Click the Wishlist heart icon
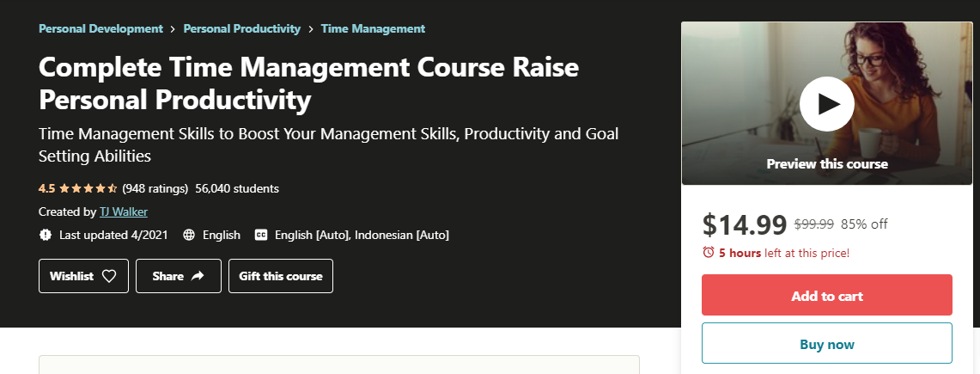The width and height of the screenshot is (980, 374). [x=109, y=276]
